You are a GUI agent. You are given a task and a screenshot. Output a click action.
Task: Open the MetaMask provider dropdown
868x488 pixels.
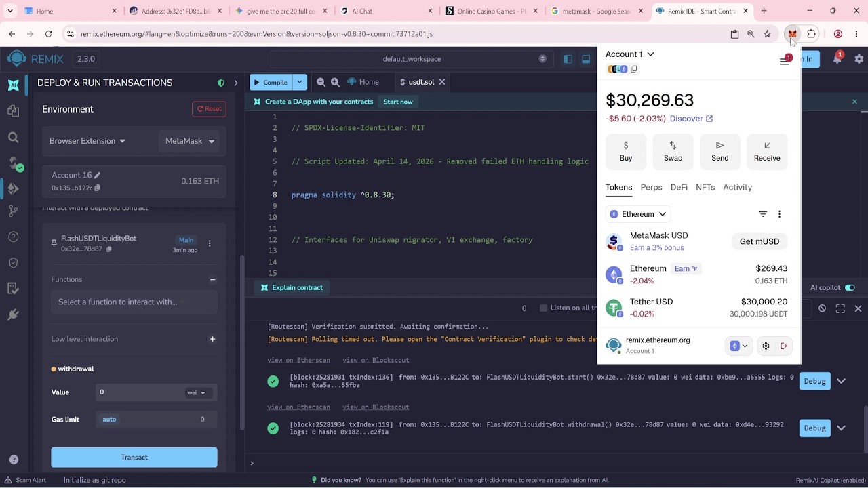click(x=190, y=141)
